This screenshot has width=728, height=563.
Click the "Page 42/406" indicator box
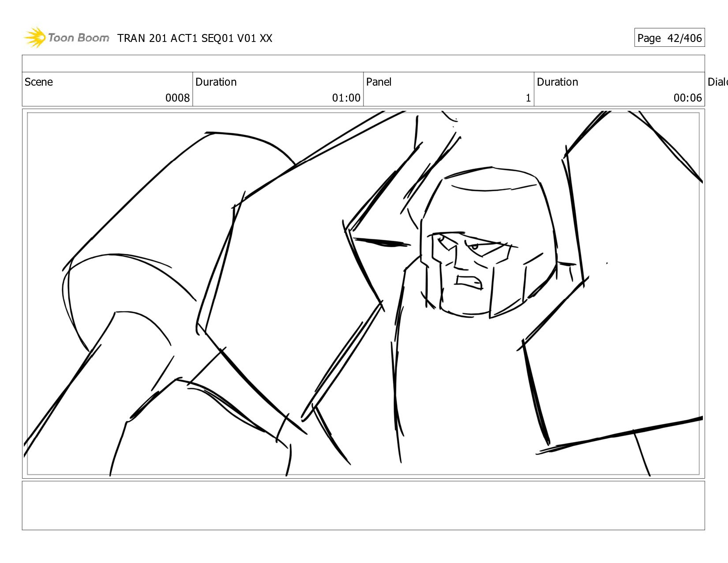(x=669, y=38)
